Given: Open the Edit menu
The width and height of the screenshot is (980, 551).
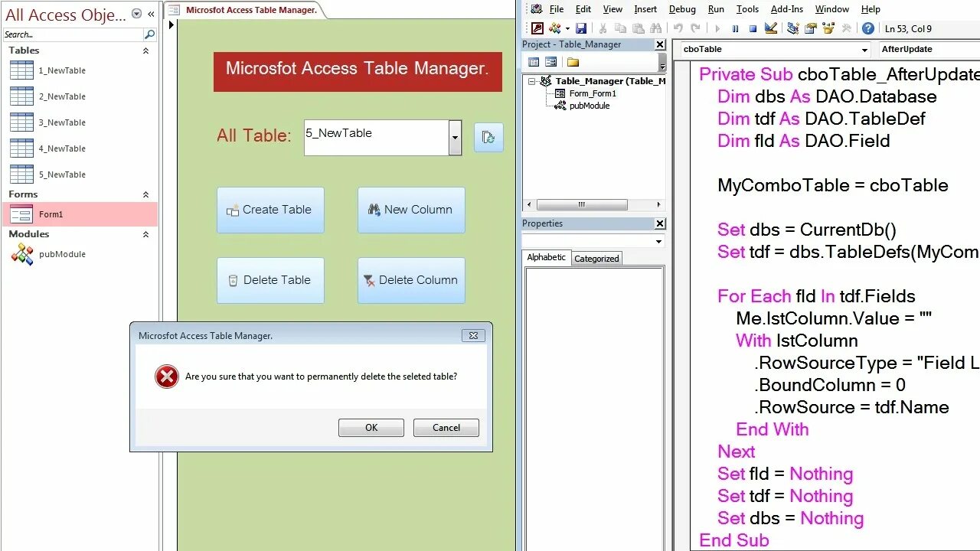Looking at the screenshot, I should point(583,9).
